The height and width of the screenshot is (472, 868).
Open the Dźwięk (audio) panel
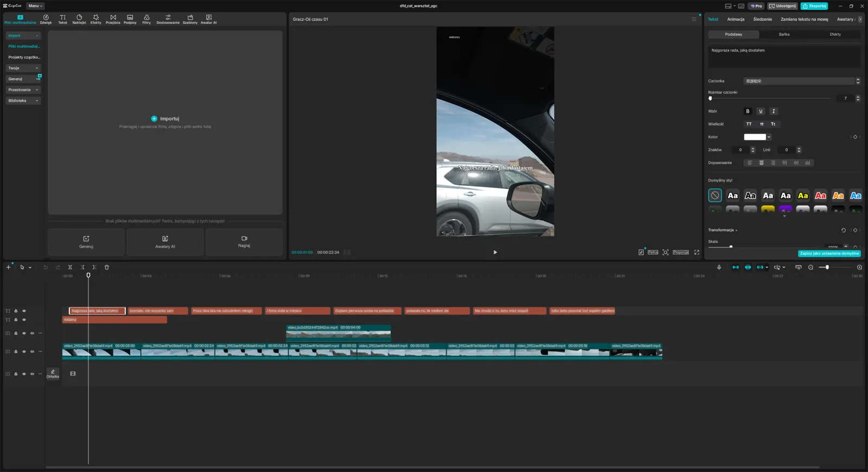pos(46,20)
